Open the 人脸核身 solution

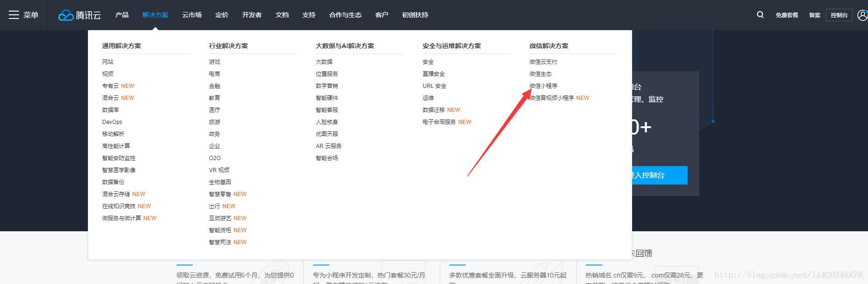click(x=327, y=122)
